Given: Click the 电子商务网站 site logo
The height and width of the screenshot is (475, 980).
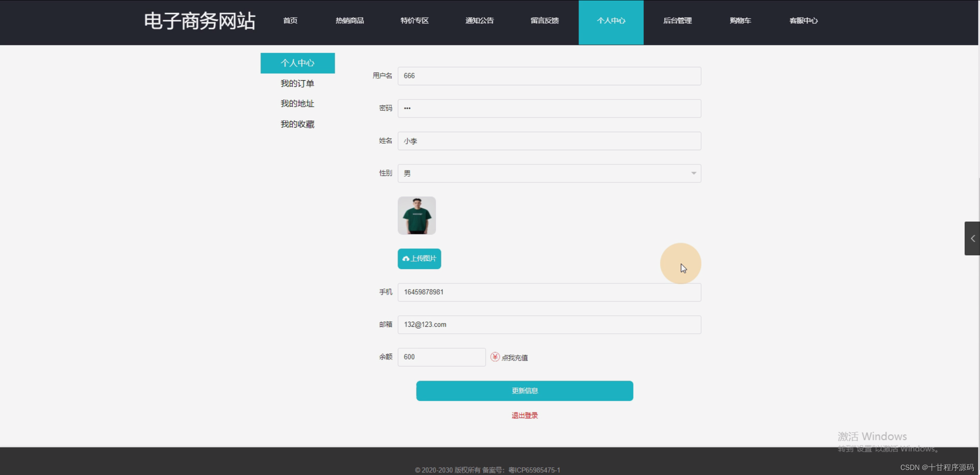Looking at the screenshot, I should pyautogui.click(x=199, y=21).
